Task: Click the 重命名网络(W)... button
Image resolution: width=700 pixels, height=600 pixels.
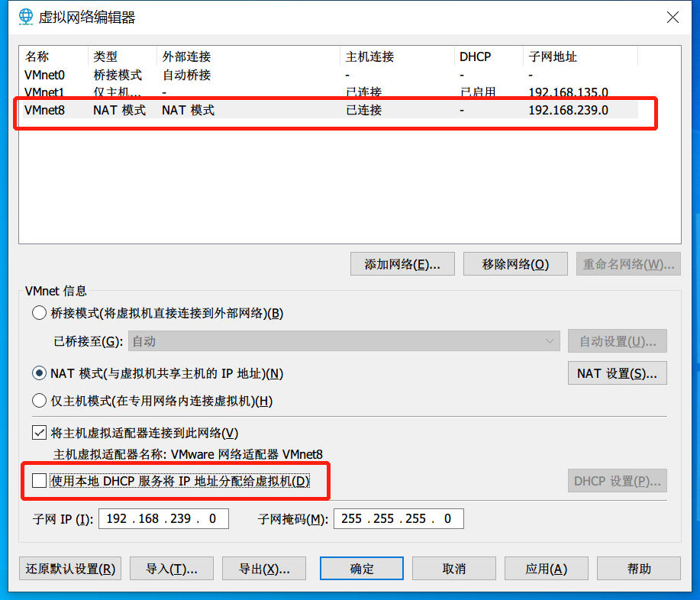Action: 628,264
